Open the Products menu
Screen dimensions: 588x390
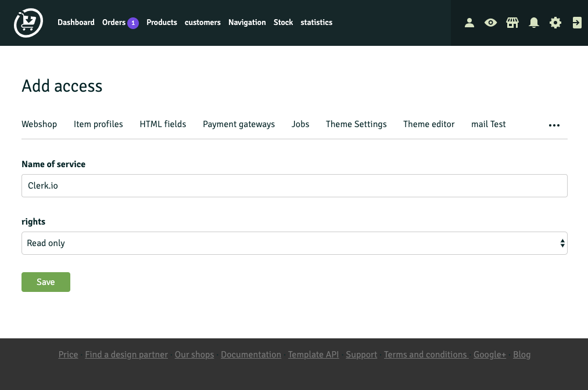coord(162,23)
